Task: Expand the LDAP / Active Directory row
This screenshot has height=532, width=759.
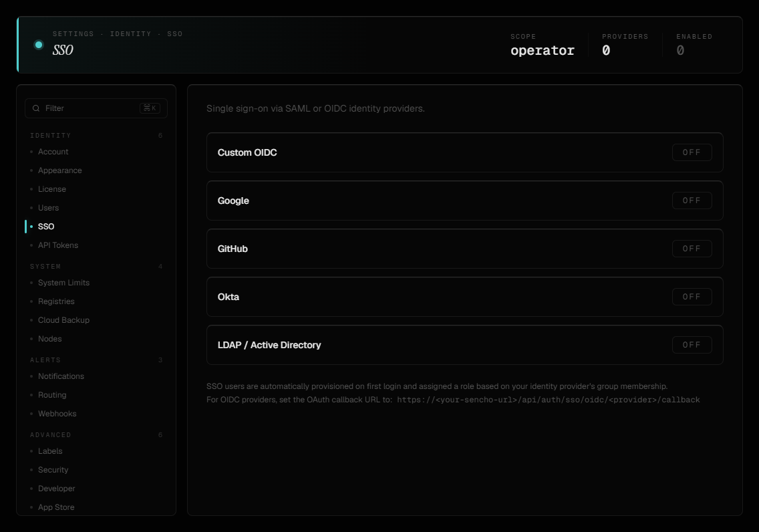Action: click(x=465, y=345)
